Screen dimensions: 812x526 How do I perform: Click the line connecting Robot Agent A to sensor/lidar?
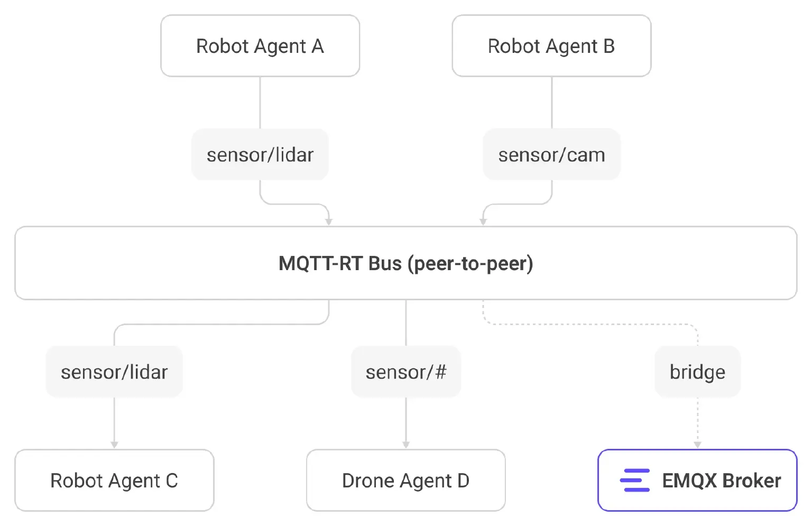coord(260,103)
